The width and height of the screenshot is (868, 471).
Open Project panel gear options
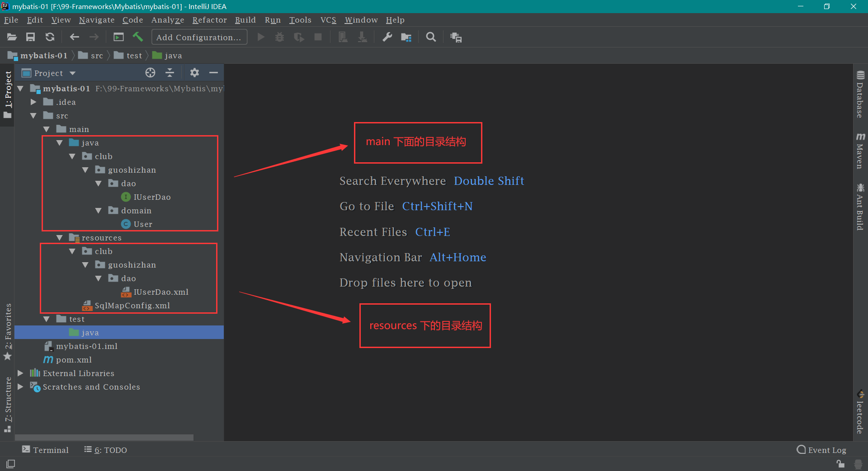[x=194, y=73]
